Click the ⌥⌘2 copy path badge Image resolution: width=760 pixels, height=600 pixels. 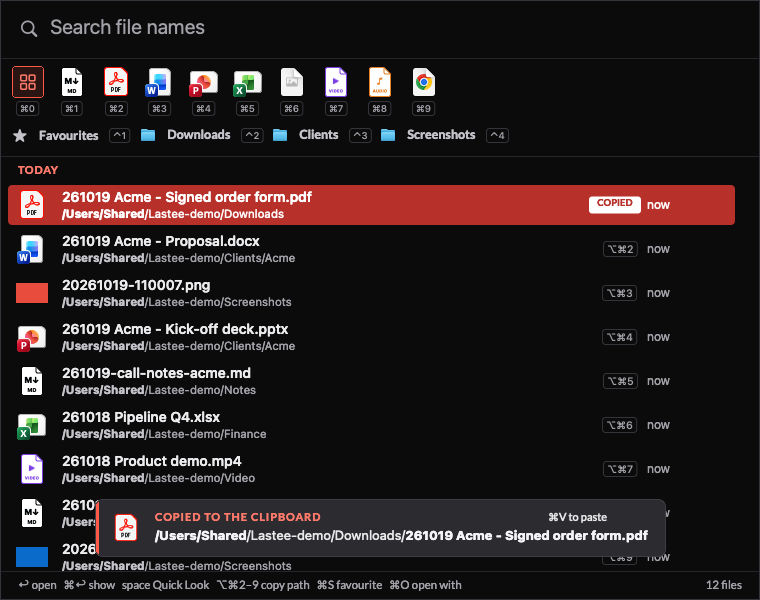coord(620,249)
